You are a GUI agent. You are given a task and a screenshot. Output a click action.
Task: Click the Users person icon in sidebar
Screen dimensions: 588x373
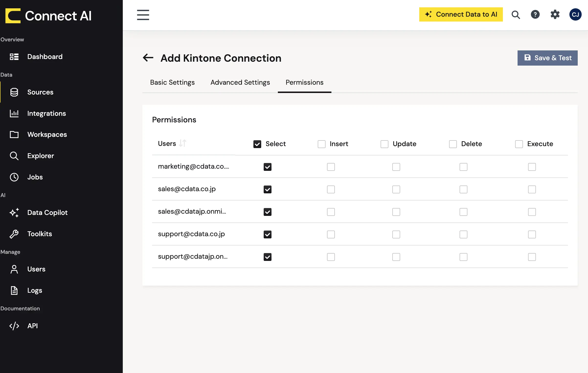click(14, 269)
